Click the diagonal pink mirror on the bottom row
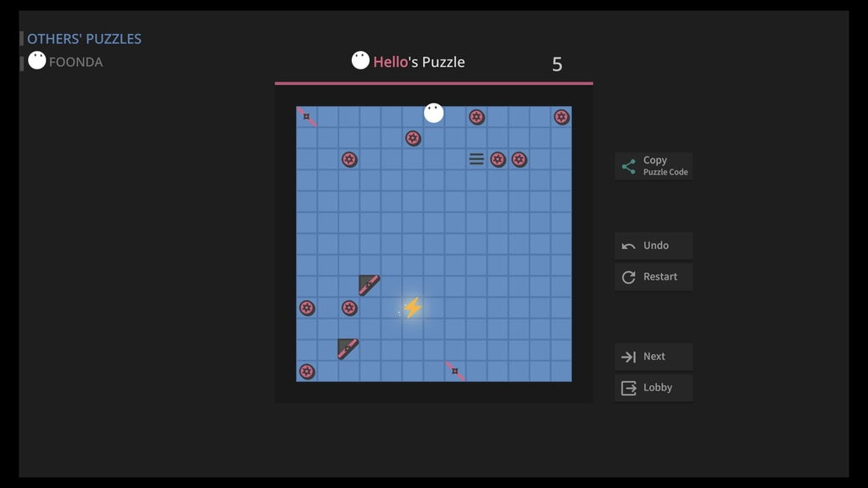Screen dimensions: 868x488 [x=455, y=371]
